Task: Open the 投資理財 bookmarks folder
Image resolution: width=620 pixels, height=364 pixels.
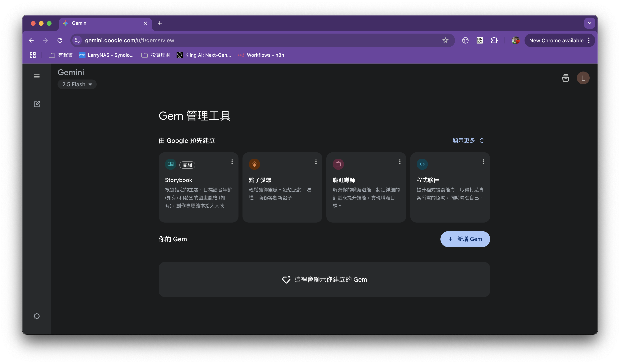Action: coord(156,55)
